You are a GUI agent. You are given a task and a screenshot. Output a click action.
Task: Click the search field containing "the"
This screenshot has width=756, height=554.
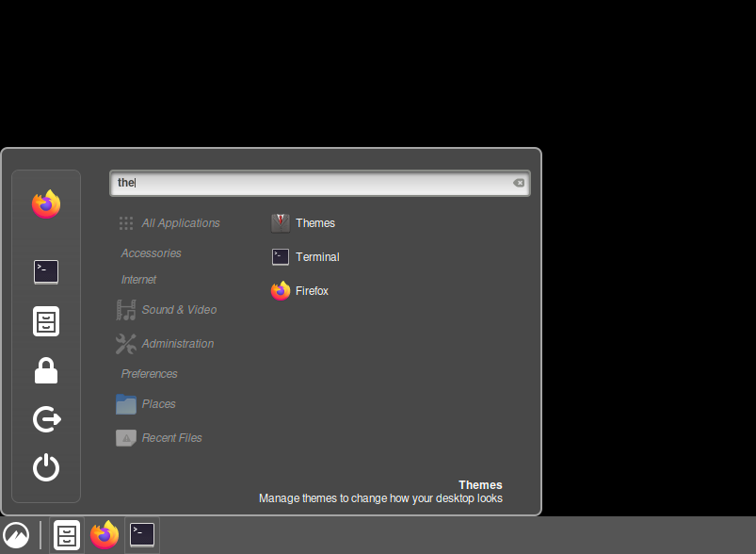320,183
